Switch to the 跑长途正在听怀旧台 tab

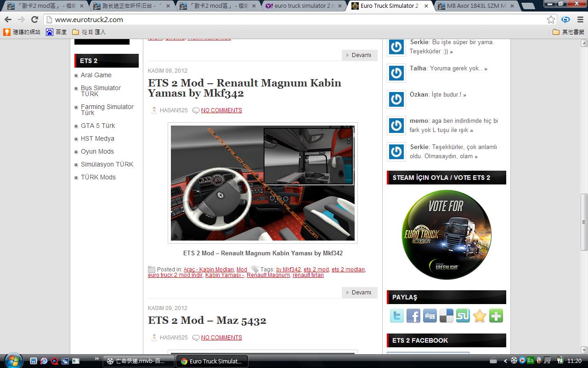pyautogui.click(x=130, y=6)
